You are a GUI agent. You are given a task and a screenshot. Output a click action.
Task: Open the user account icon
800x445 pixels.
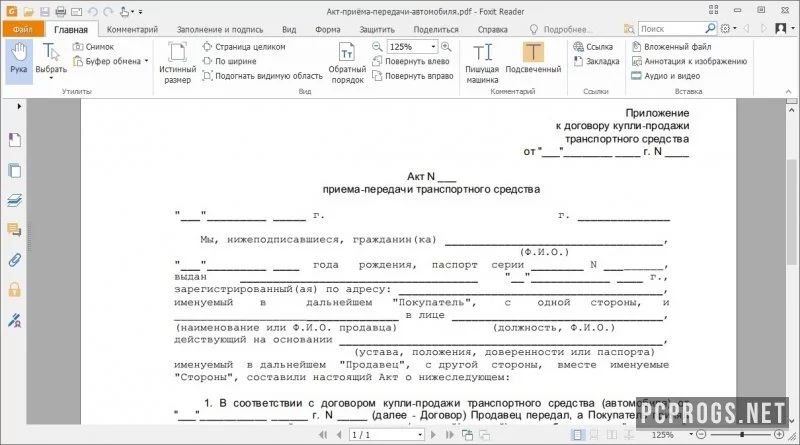781,29
